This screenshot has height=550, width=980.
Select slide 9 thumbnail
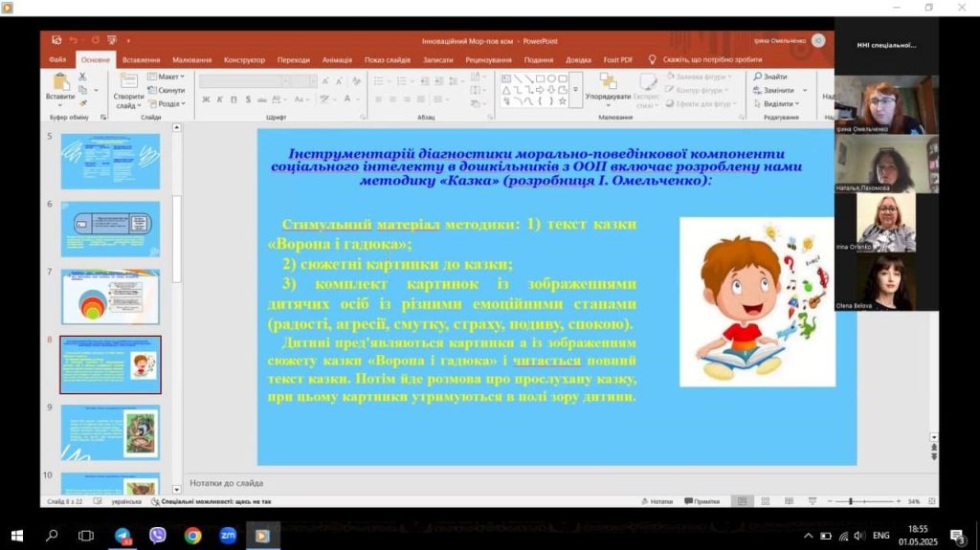(110, 432)
